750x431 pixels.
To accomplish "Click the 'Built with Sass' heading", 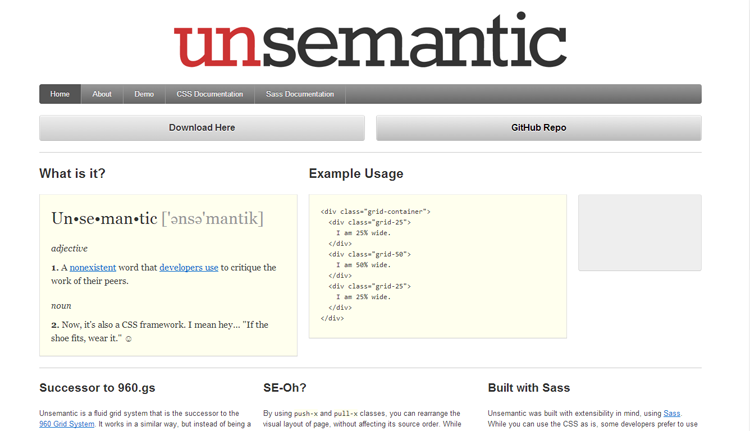I will click(529, 388).
